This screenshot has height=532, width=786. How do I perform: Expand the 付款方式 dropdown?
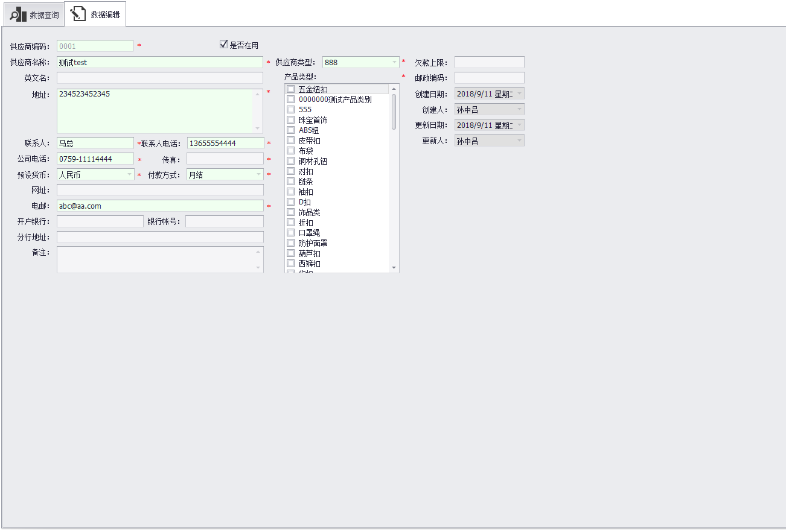pyautogui.click(x=258, y=174)
